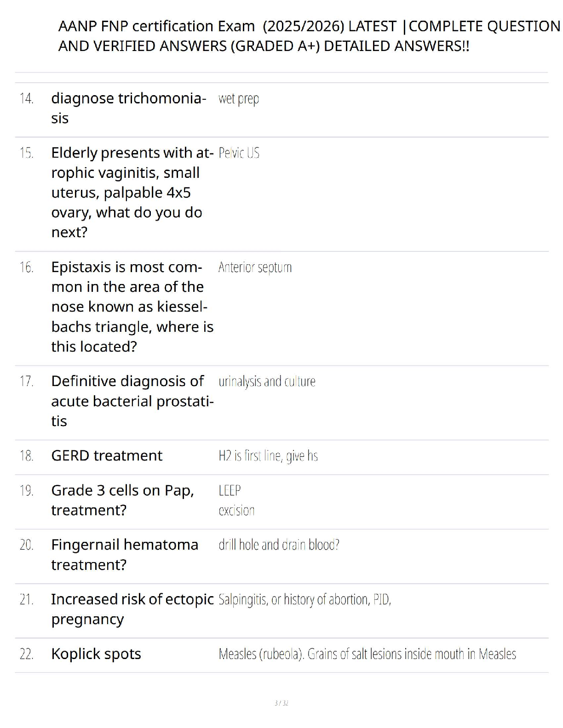Select the Epistaxis kiesselbachs triangle question
This screenshot has width=563, height=728.
132,307
